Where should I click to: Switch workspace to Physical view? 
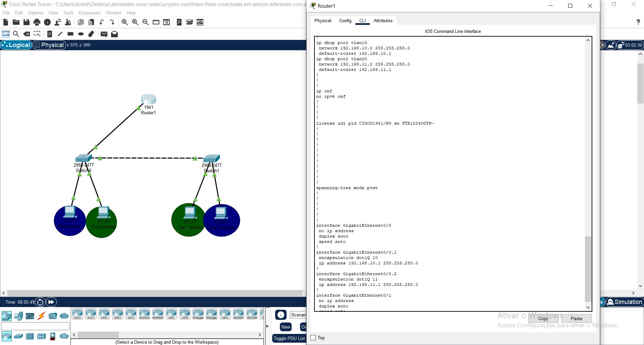coord(49,45)
